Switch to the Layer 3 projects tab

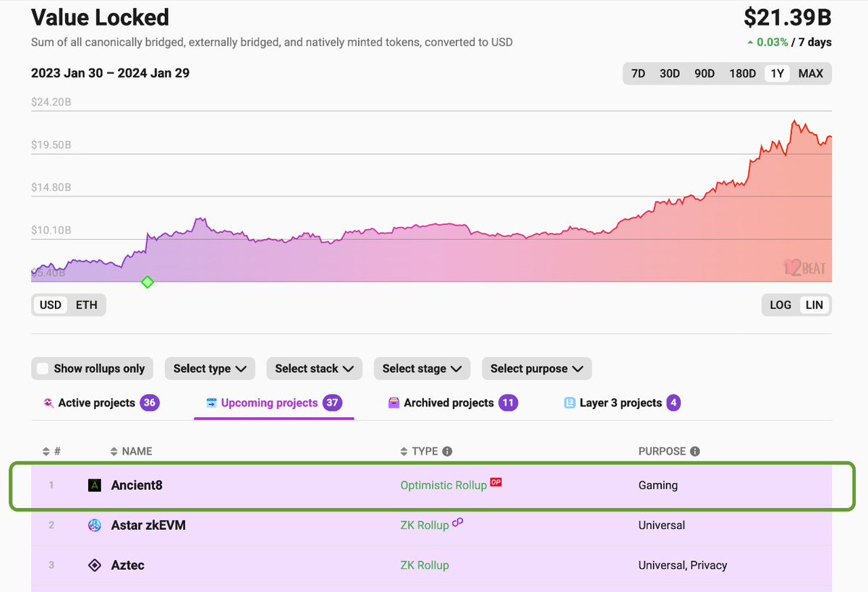(x=622, y=403)
